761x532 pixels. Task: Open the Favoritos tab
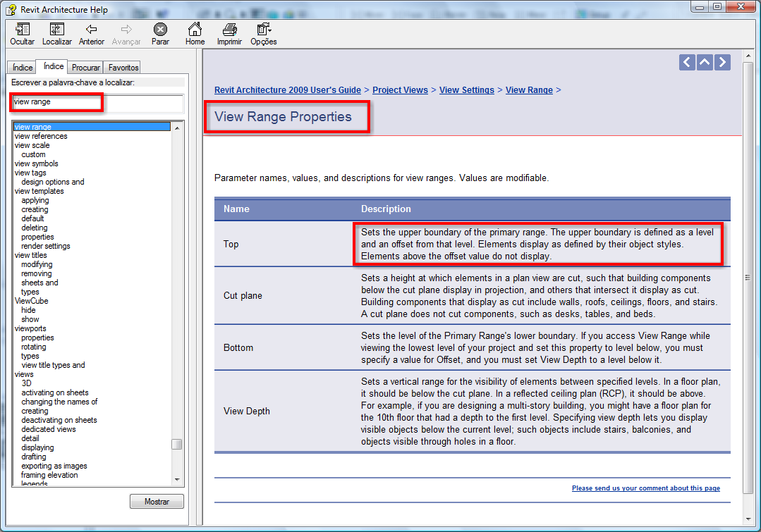[x=123, y=68]
